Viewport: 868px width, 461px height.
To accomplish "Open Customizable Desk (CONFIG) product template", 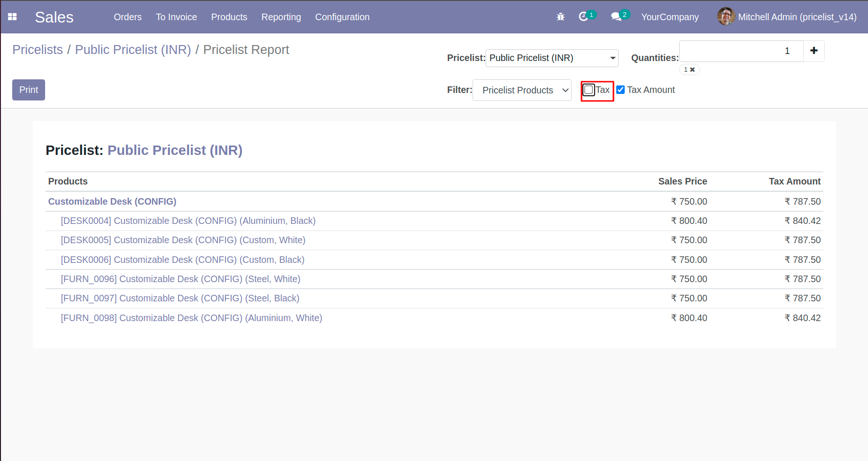I will (x=112, y=201).
